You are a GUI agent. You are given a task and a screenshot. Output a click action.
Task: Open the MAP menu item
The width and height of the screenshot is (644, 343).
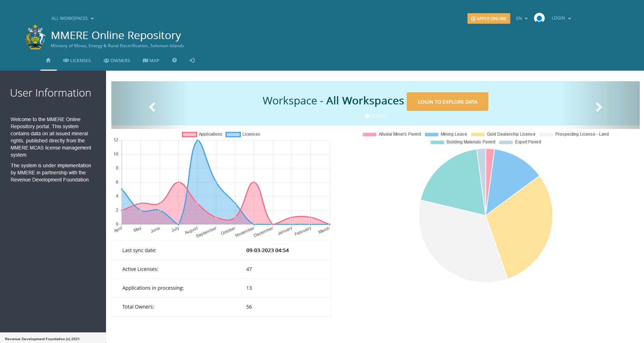[151, 61]
